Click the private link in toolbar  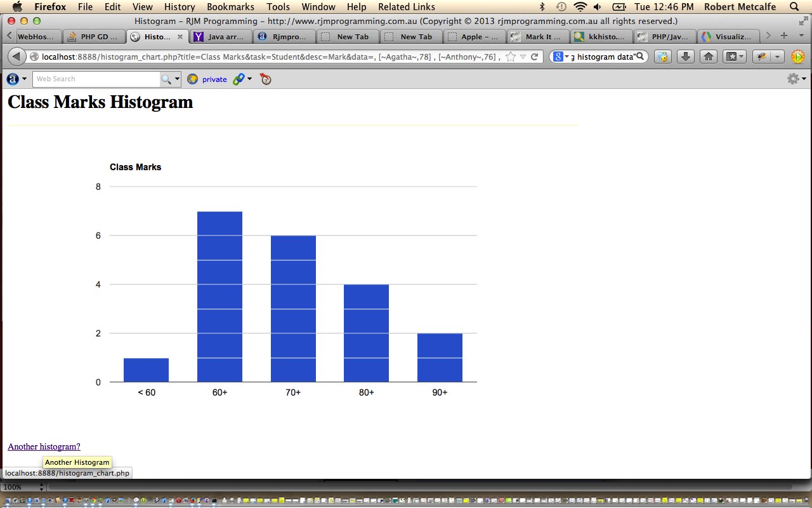tap(214, 79)
